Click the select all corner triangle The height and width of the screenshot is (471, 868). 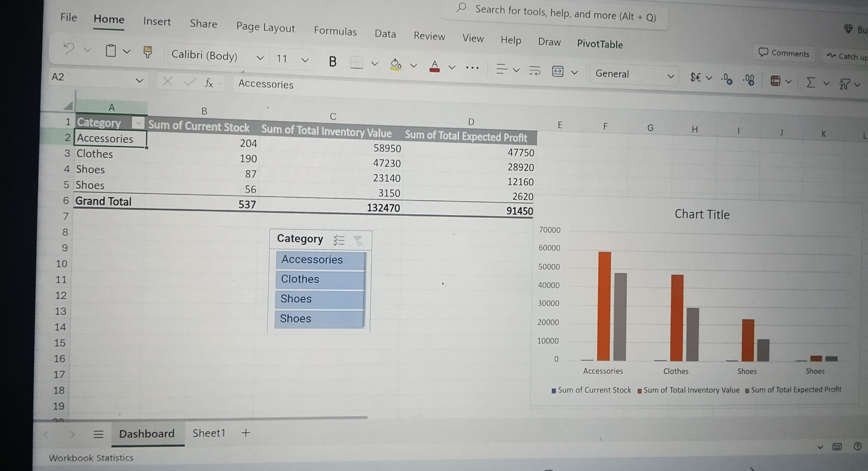point(68,106)
